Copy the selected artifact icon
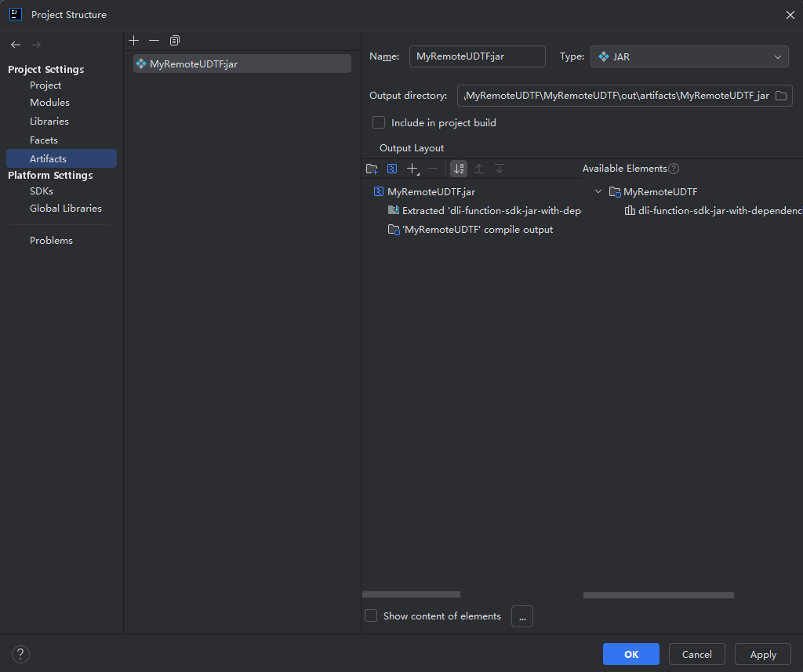The height and width of the screenshot is (672, 803). point(175,41)
